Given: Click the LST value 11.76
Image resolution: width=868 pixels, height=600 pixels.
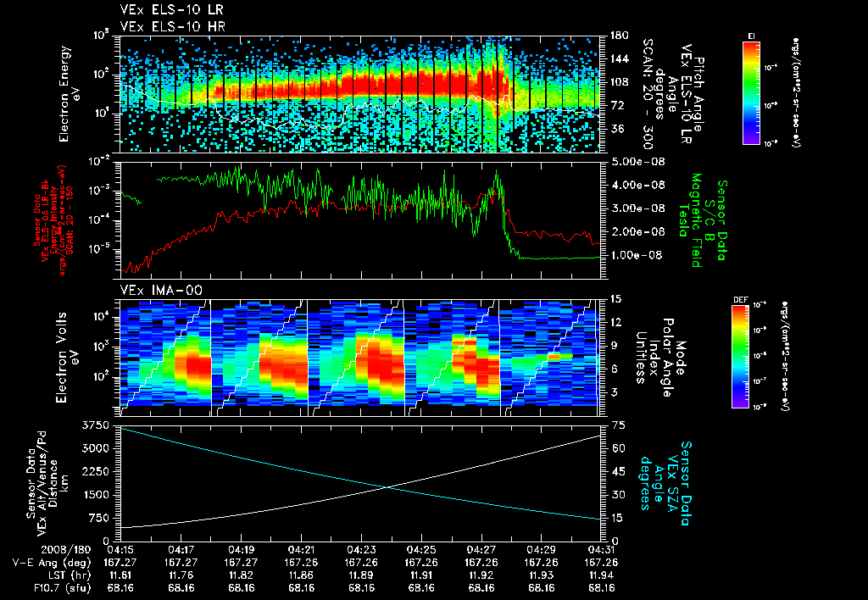Looking at the screenshot, I should pyautogui.click(x=181, y=575).
